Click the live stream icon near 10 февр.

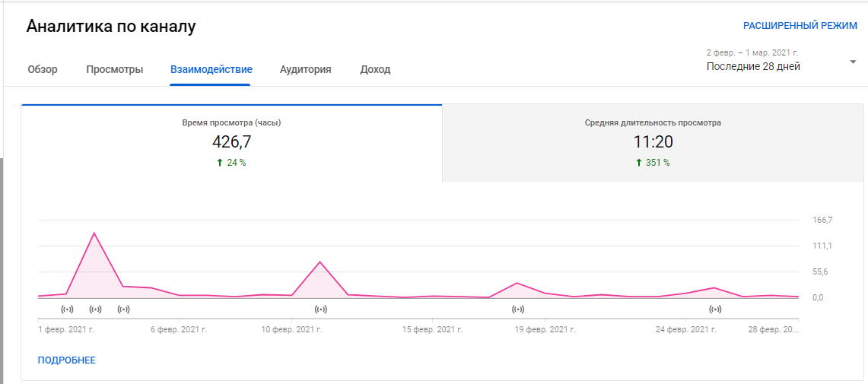[x=321, y=309]
